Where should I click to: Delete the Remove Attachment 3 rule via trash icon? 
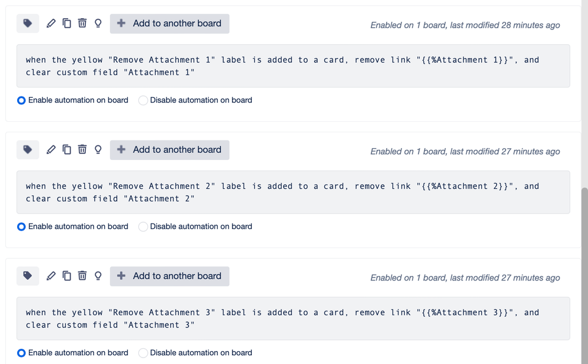(x=82, y=276)
